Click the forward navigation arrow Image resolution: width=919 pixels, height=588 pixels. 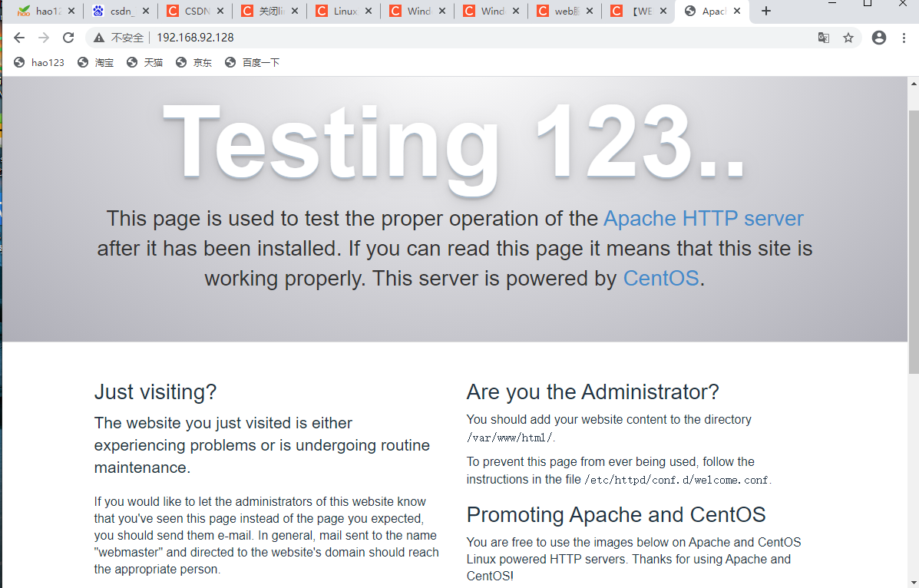coord(44,38)
